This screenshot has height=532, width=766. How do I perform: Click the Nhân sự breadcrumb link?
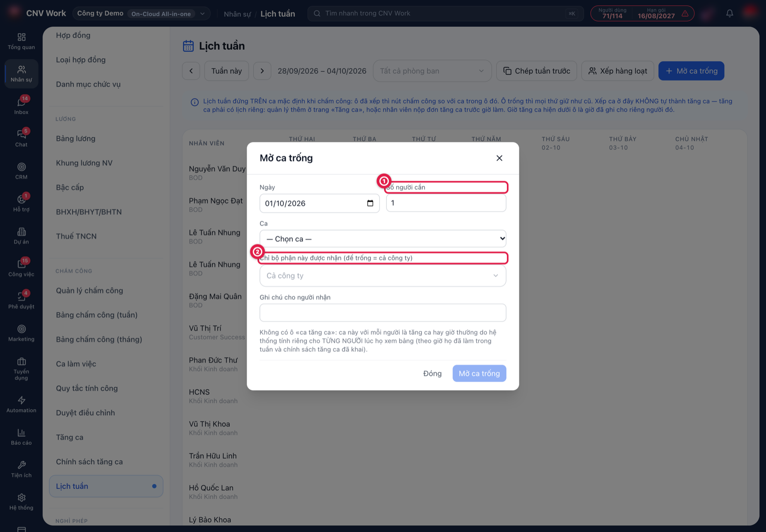tap(237, 14)
